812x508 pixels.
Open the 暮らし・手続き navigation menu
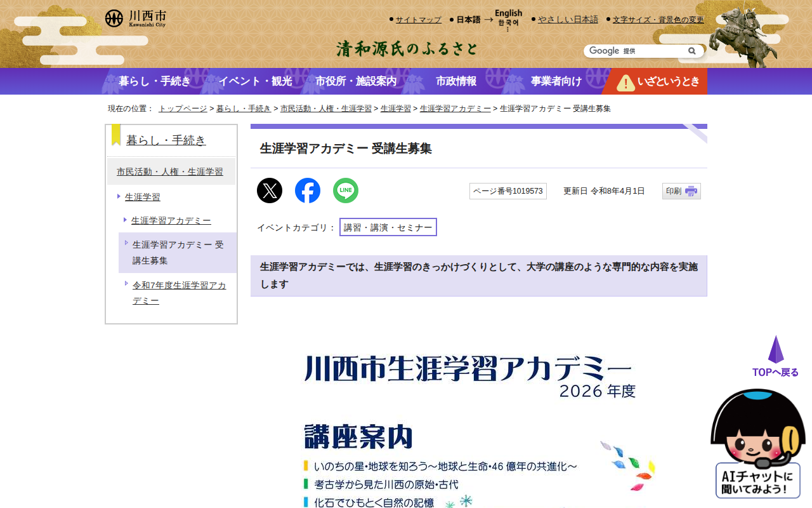pos(154,81)
